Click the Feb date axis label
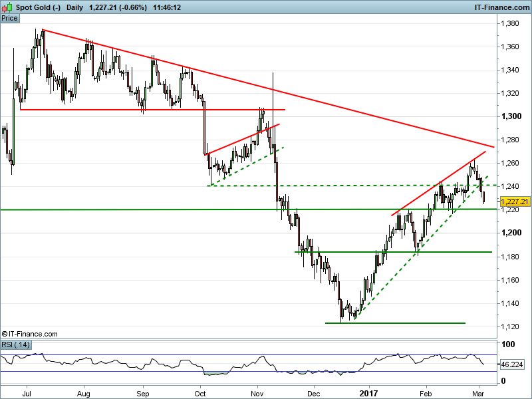 click(426, 394)
